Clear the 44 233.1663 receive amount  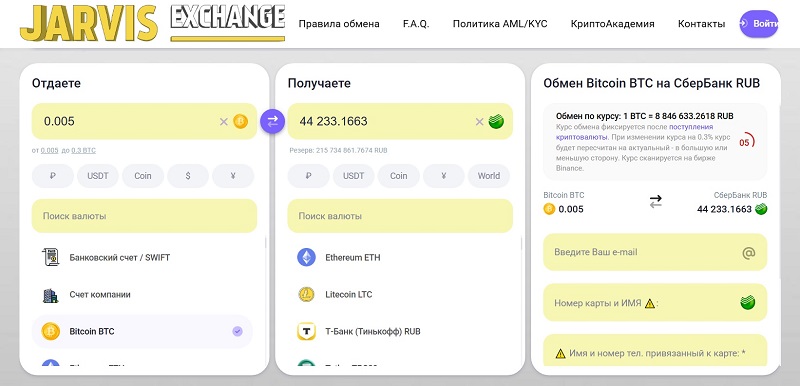tap(479, 122)
